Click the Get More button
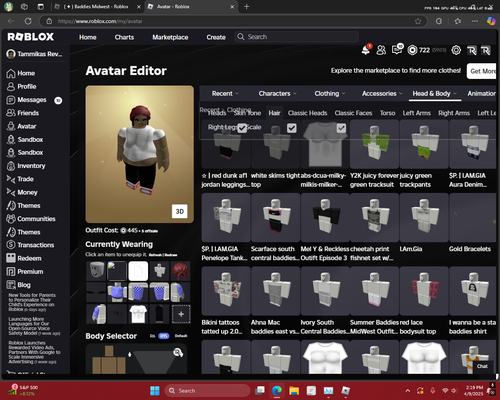 coord(482,71)
